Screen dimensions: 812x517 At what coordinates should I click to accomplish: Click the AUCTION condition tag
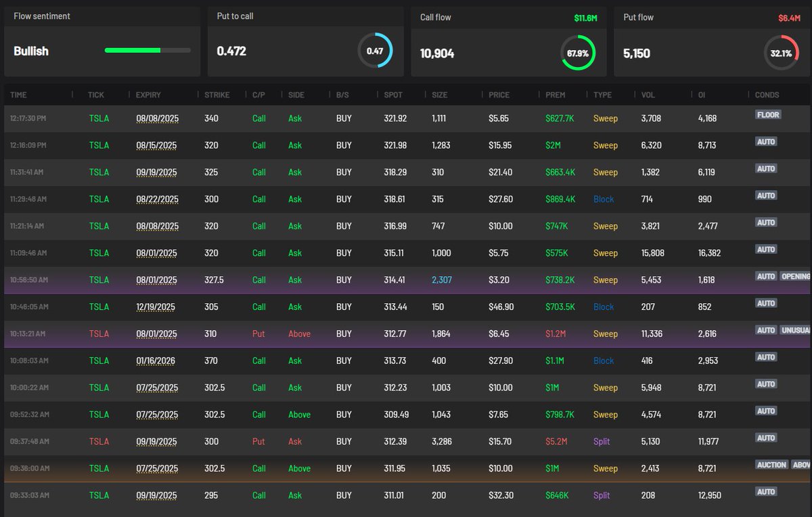[x=772, y=465]
